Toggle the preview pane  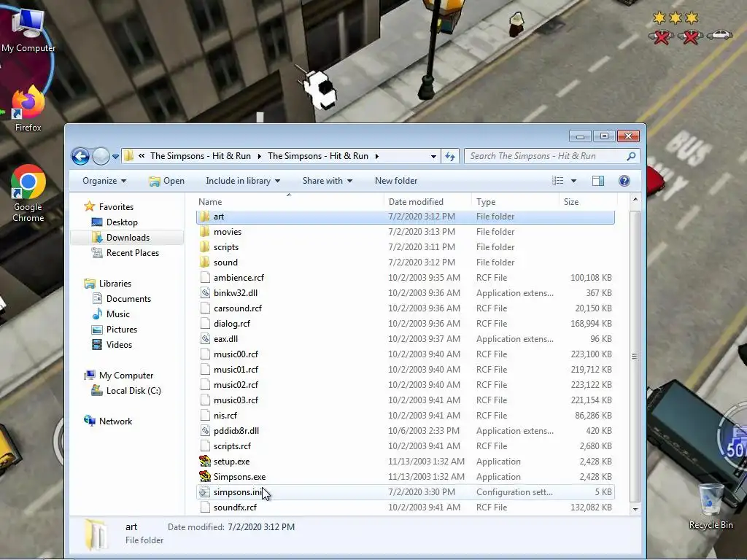click(598, 181)
